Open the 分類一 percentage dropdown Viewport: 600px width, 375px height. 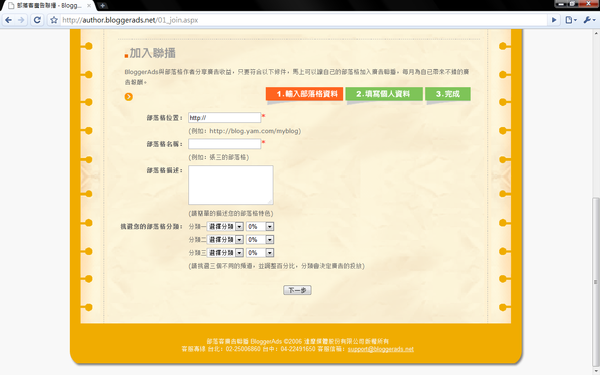pos(260,227)
